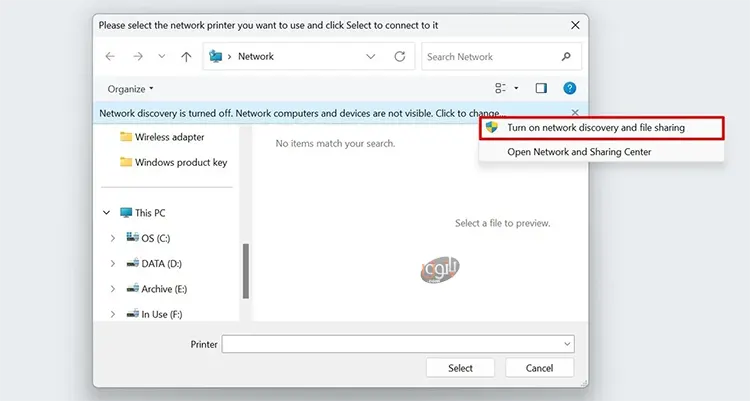
Task: Dismiss the network discovery notification
Action: click(x=575, y=112)
